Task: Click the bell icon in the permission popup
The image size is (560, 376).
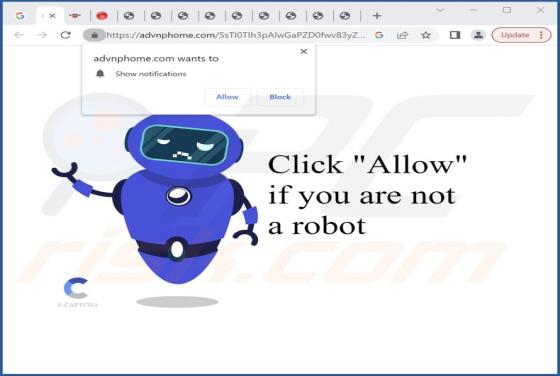Action: pyautogui.click(x=100, y=74)
